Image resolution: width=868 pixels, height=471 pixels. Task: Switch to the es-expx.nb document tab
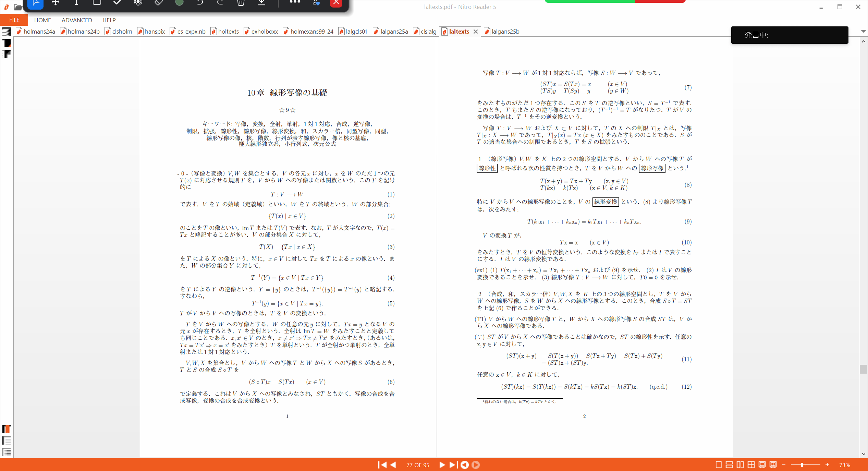pyautogui.click(x=188, y=32)
